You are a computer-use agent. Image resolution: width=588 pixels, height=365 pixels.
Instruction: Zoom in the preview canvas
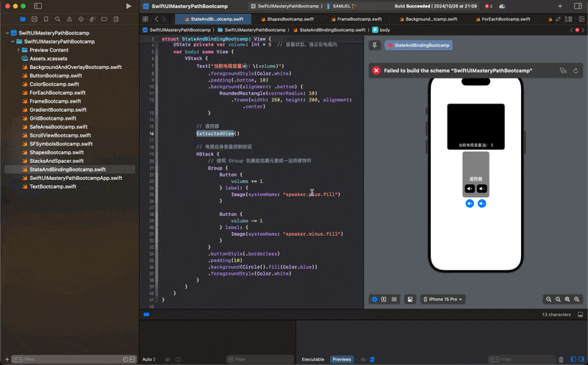coord(577,300)
